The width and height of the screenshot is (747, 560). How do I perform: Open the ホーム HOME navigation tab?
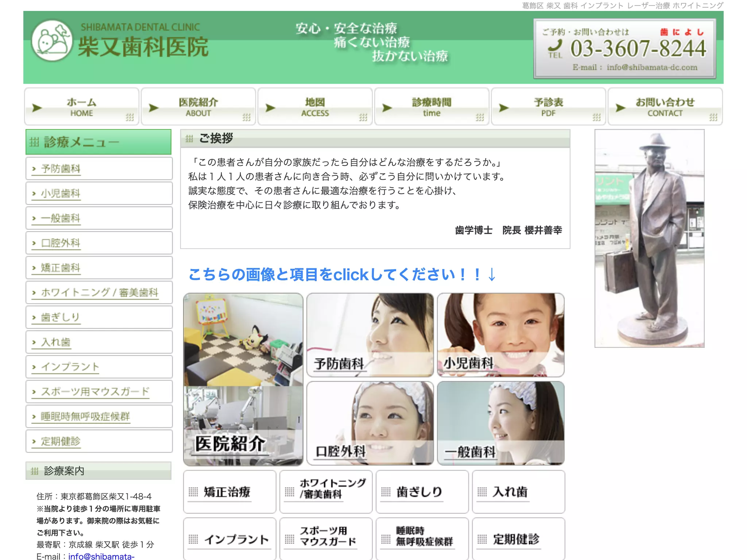[82, 107]
